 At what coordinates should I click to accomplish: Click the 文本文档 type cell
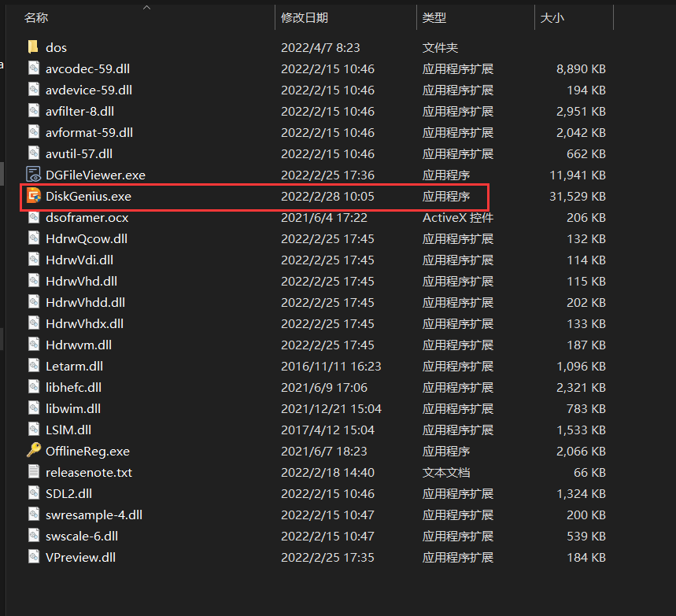[446, 473]
